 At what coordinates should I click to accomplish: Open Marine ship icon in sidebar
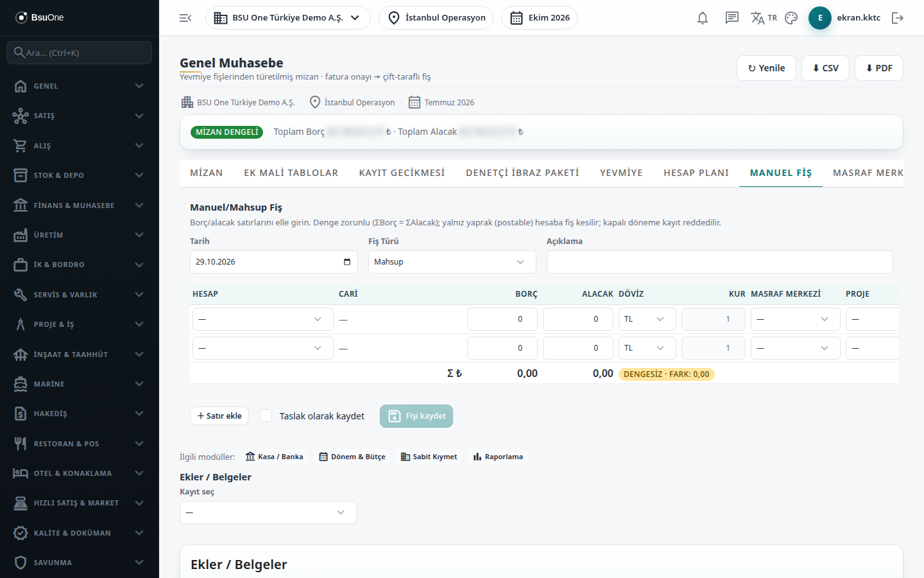click(x=21, y=384)
